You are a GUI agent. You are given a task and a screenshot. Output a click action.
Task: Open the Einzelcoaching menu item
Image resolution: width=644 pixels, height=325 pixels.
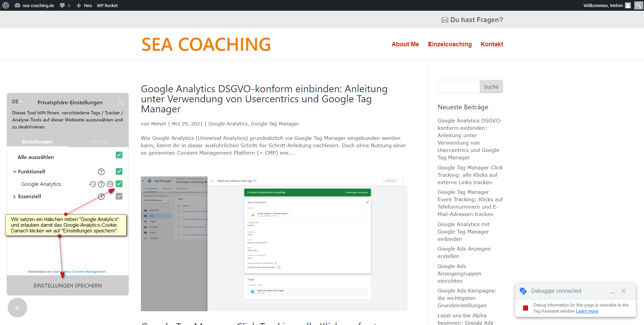tap(450, 44)
